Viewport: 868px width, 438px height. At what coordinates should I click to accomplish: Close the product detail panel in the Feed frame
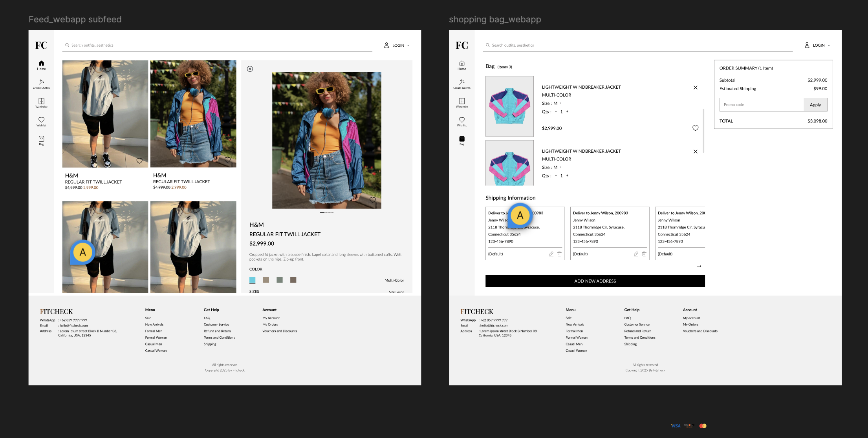point(250,69)
